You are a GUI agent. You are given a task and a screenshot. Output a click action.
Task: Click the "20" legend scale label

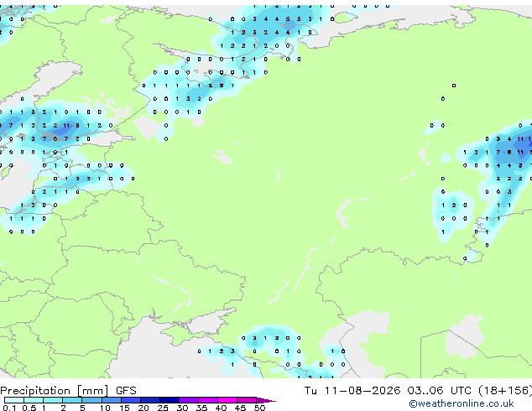(143, 408)
